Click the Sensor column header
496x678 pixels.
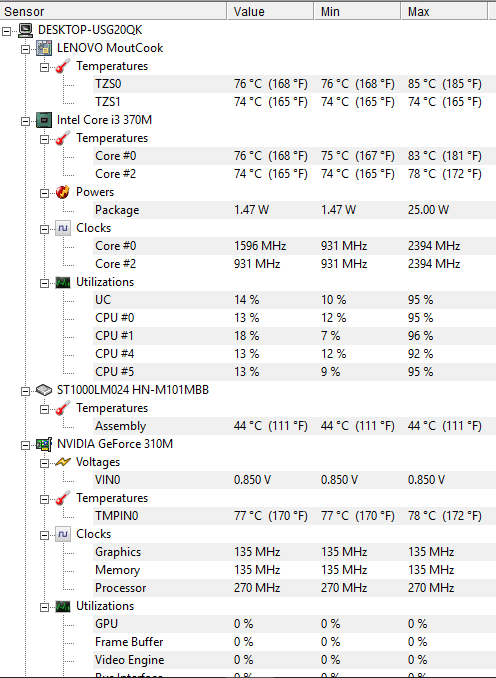pos(113,11)
